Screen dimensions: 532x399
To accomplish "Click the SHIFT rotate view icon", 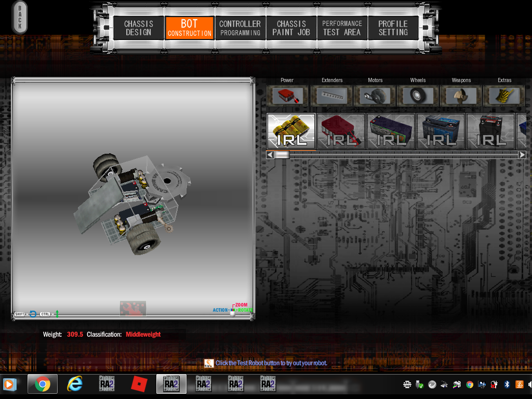I will (x=33, y=314).
